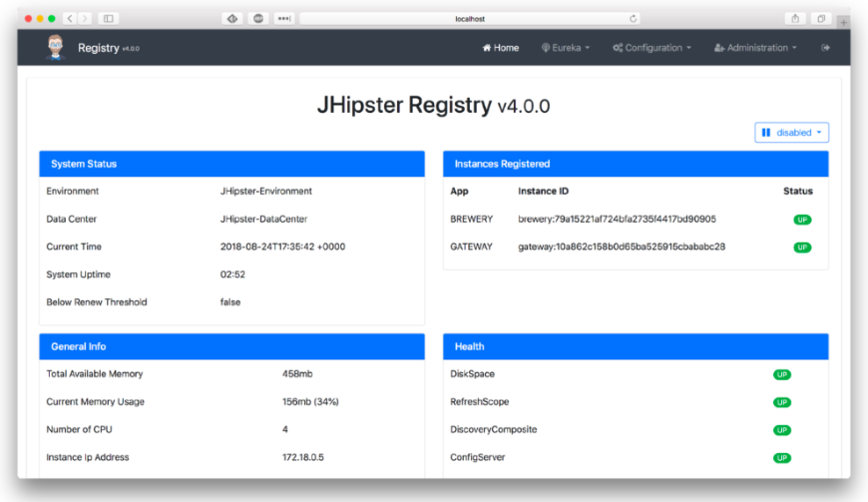The height and width of the screenshot is (502, 868).
Task: Click the localhost address bar
Action: 469,19
